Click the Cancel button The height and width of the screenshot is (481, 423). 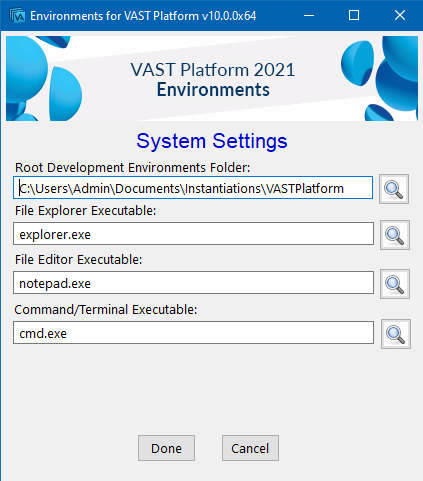(x=250, y=448)
